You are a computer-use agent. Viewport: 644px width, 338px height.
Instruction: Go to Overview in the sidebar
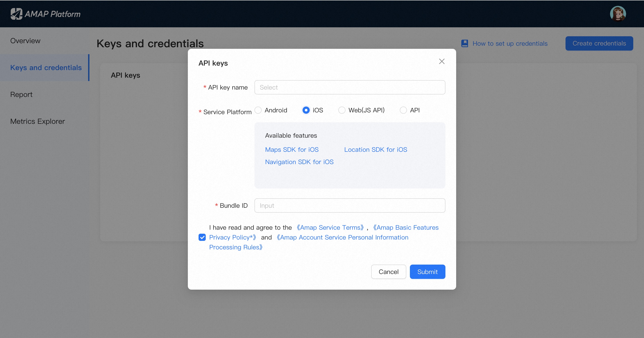tap(25, 41)
